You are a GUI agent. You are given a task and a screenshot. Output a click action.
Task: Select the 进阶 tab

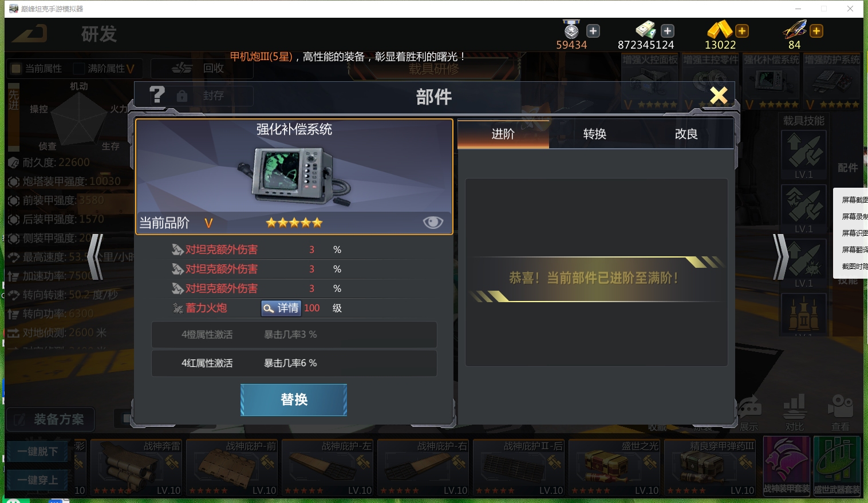tap(503, 134)
